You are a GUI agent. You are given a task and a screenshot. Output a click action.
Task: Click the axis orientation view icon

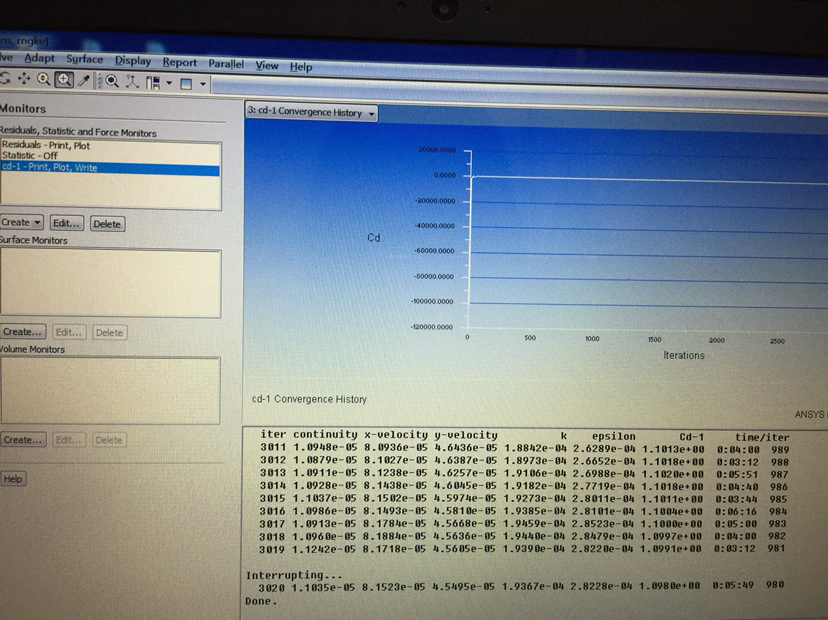coord(132,81)
